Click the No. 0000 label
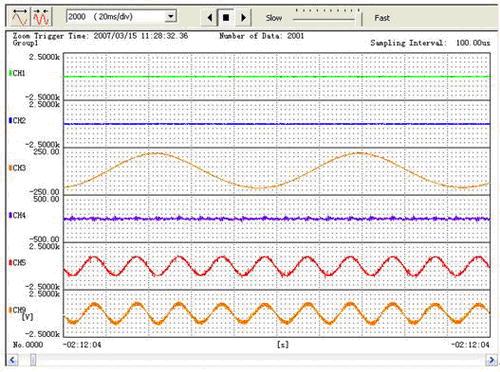The image size is (500, 372). coord(28,345)
